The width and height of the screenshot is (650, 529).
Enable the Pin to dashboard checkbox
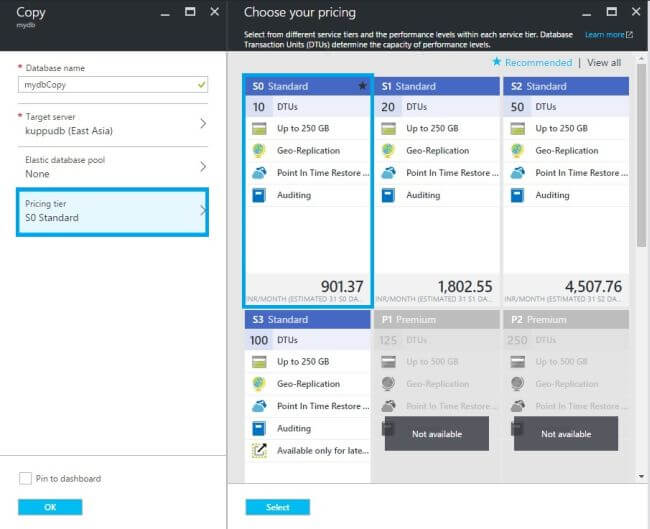(x=25, y=479)
